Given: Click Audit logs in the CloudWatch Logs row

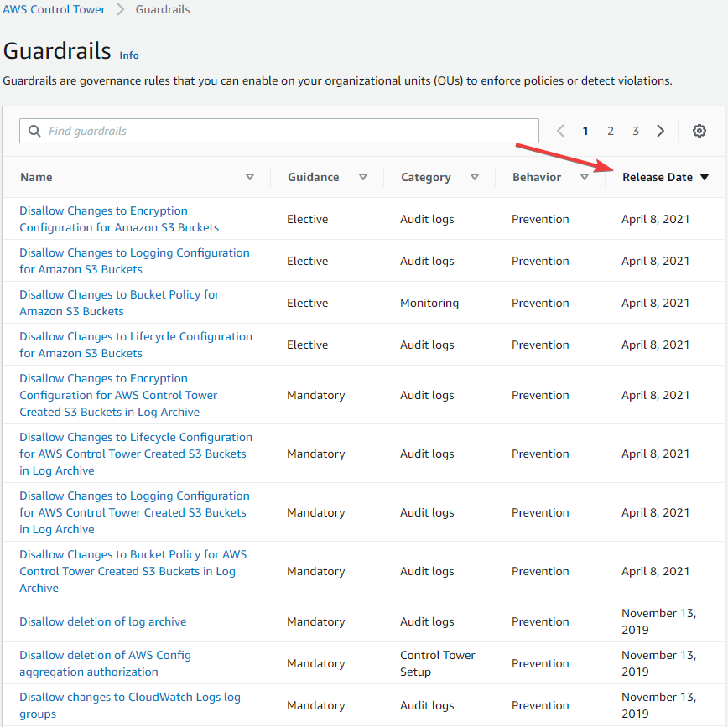Looking at the screenshot, I should pos(427,705).
